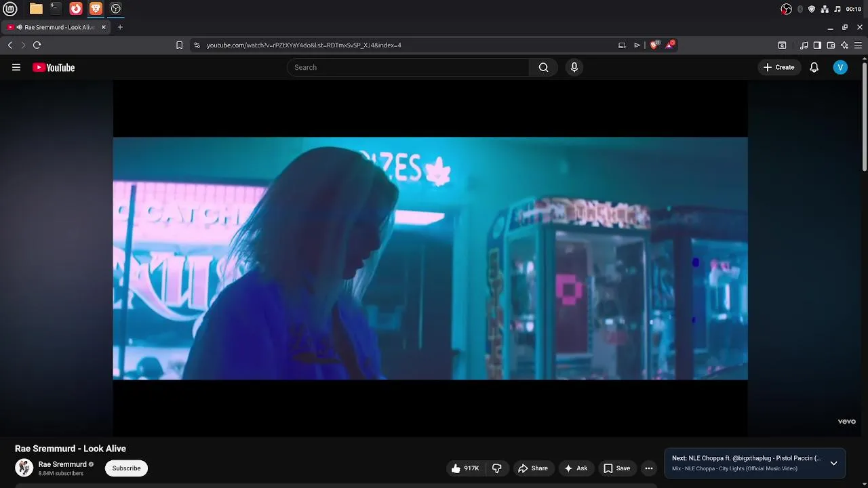Screen dimensions: 868x488
Task: Open the red circular app in the panel
Action: [x=76, y=9]
